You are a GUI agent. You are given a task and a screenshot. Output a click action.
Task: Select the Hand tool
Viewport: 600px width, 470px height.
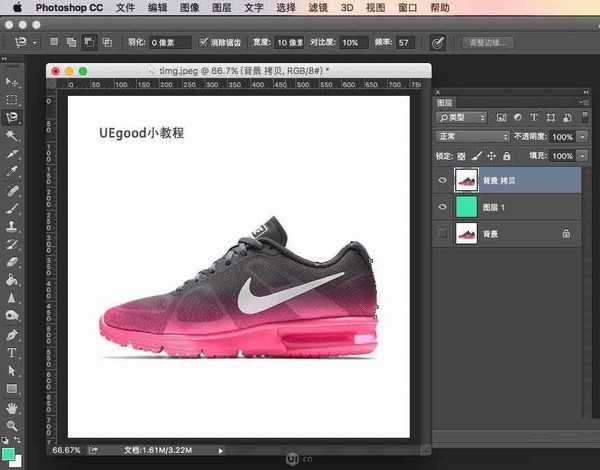coord(12,408)
